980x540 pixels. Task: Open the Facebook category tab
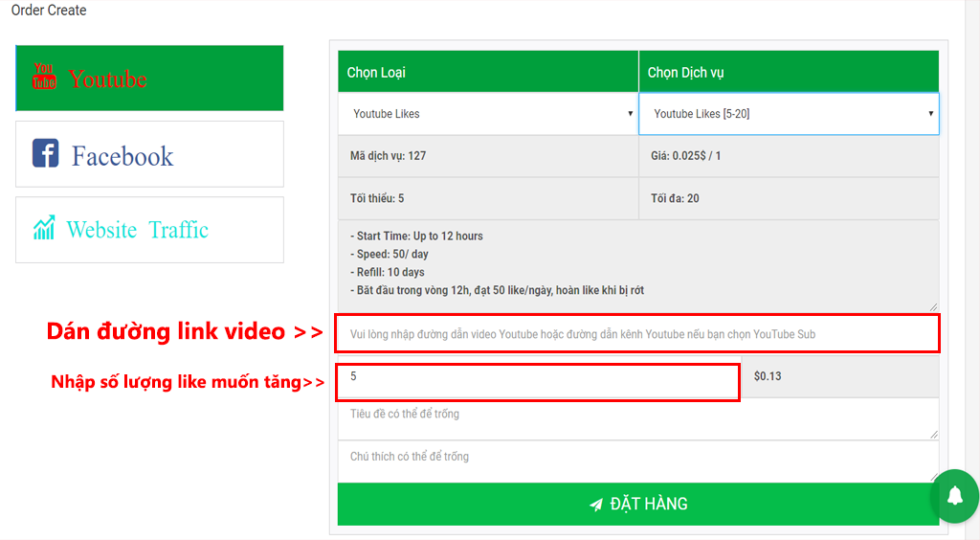149,154
